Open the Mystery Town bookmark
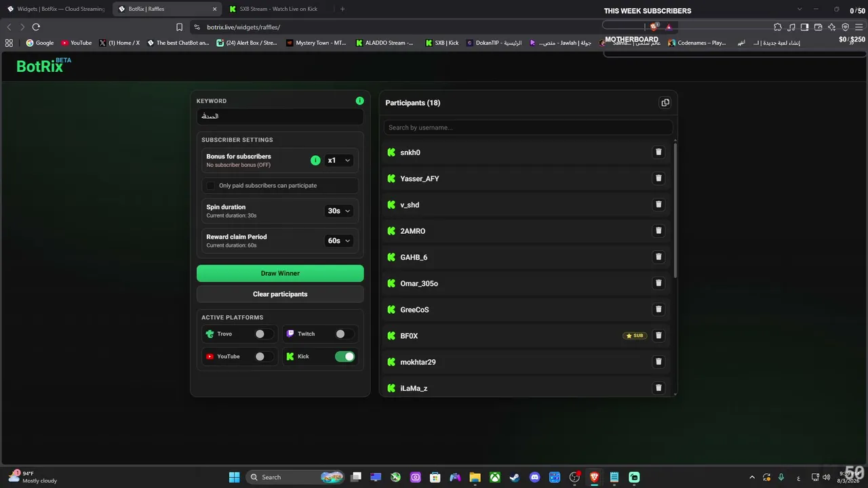Viewport: 868px width, 488px height. click(x=317, y=43)
